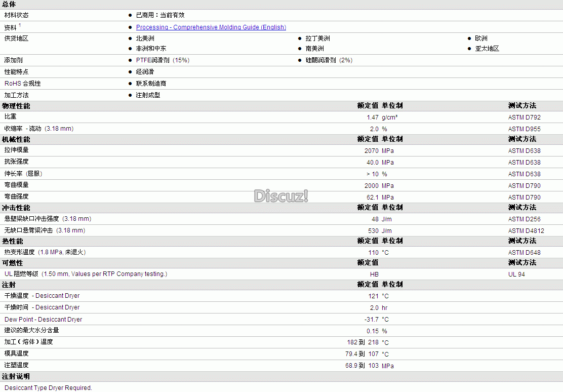Click the 可燃性 section header
The height and width of the screenshot is (392, 563).
[x=13, y=263]
